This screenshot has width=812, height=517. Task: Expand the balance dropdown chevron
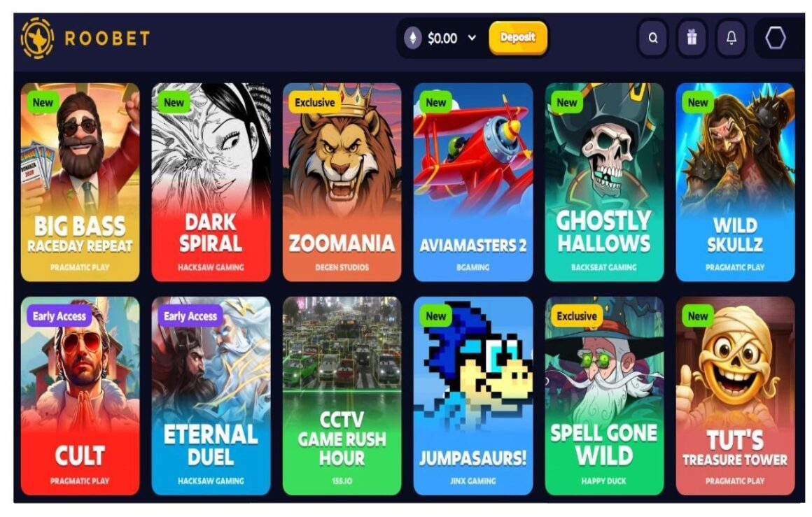472,38
